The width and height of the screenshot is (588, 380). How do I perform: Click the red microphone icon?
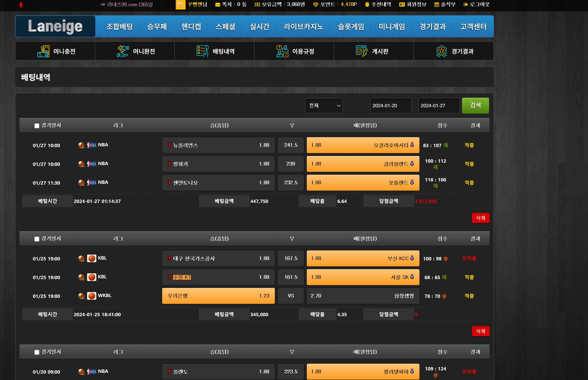pos(21,5)
